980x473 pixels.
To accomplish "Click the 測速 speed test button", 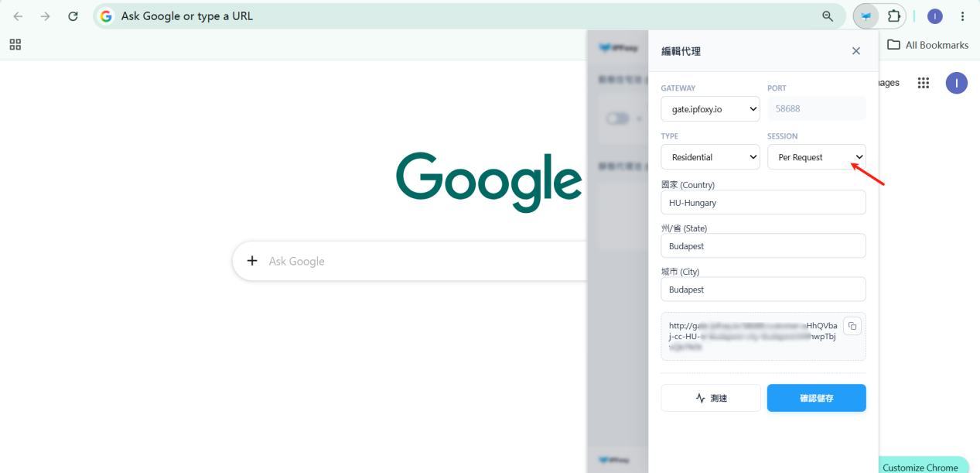I will pos(711,398).
